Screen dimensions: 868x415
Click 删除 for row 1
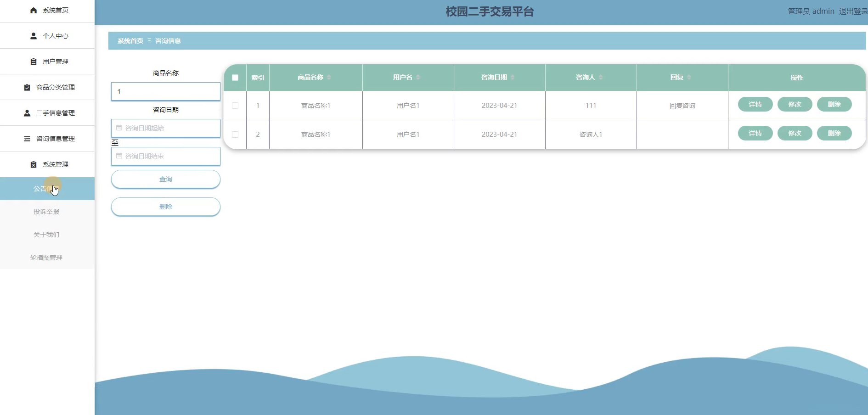(834, 104)
